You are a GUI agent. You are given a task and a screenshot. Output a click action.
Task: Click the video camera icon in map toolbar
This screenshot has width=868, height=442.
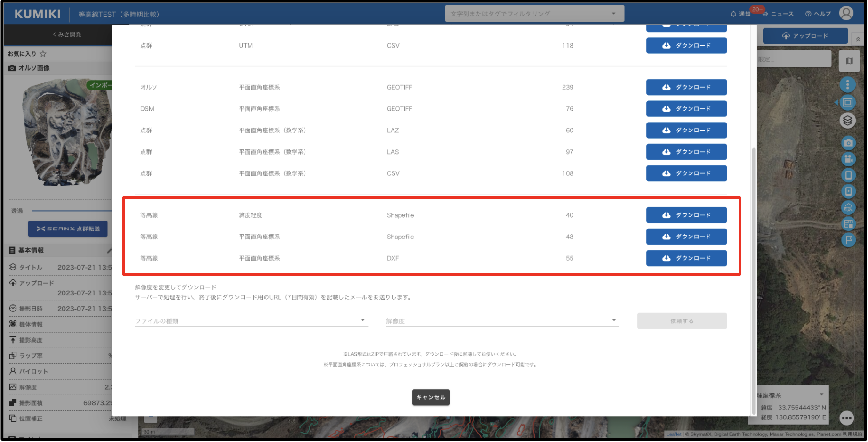point(848,159)
